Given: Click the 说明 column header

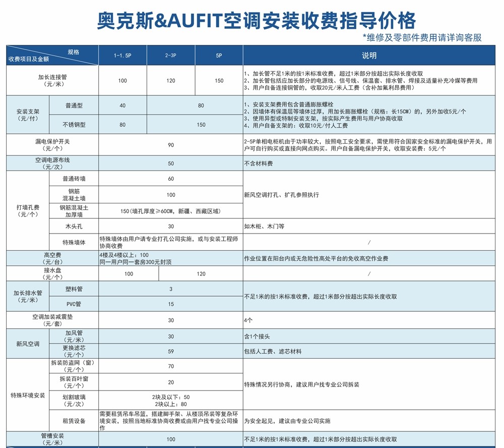Looking at the screenshot, I should point(369,55).
